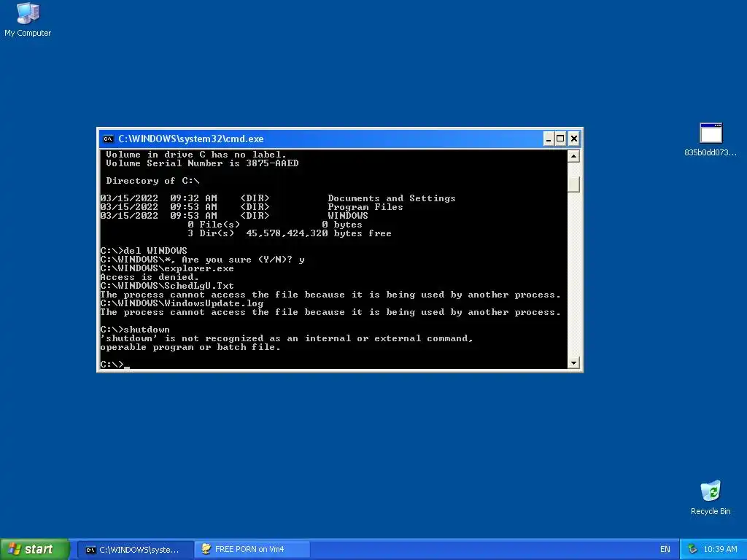Click the scroll up arrow in cmd window

pos(573,156)
